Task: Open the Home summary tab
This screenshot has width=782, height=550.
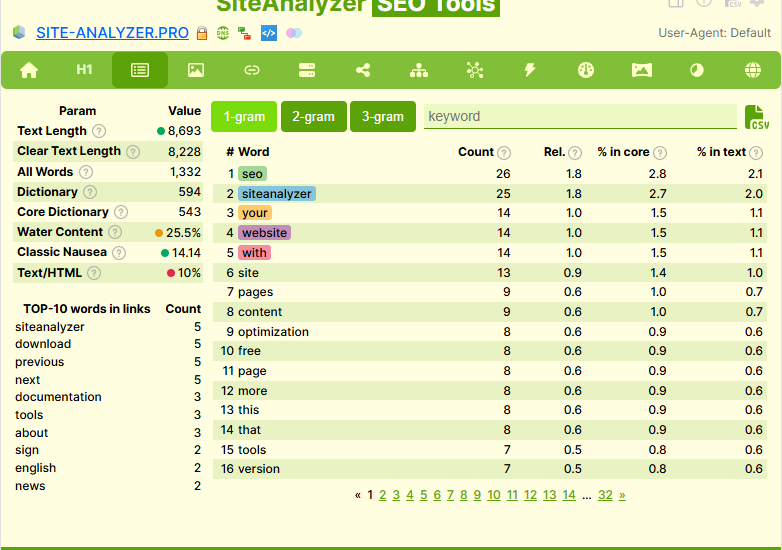Action: [x=29, y=70]
